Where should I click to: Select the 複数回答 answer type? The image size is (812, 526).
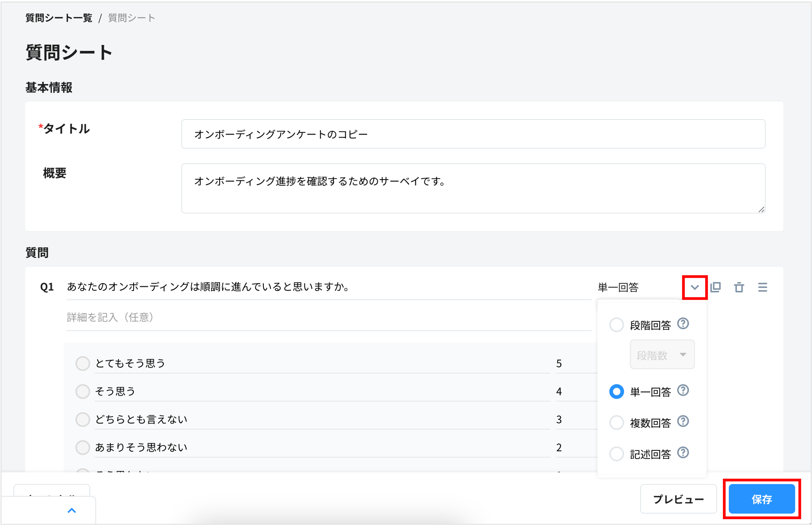click(x=617, y=422)
